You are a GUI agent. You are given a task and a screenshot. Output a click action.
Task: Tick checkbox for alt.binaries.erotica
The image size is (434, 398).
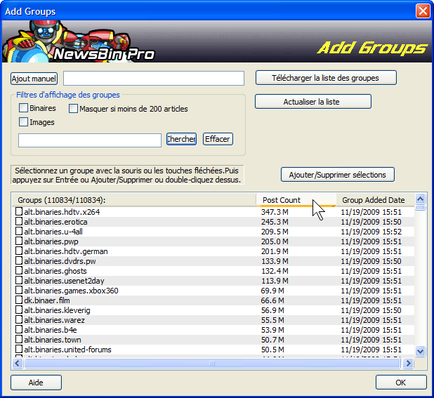(19, 221)
